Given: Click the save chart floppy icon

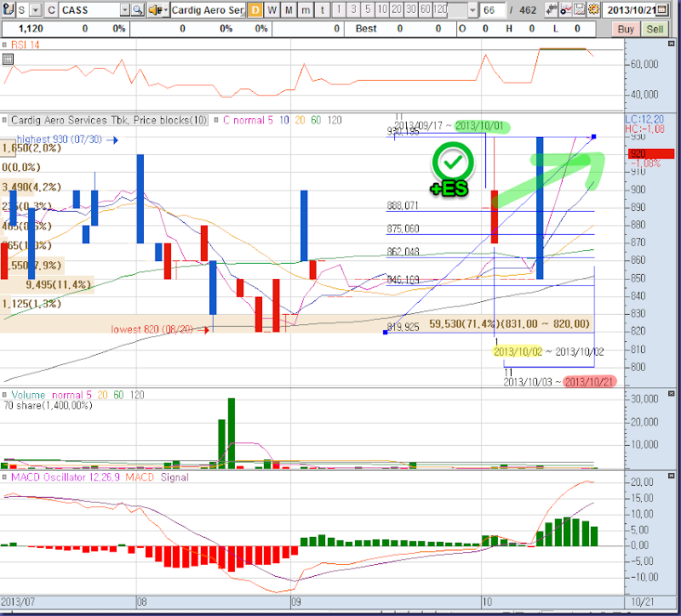Looking at the screenshot, I should pos(580,9).
